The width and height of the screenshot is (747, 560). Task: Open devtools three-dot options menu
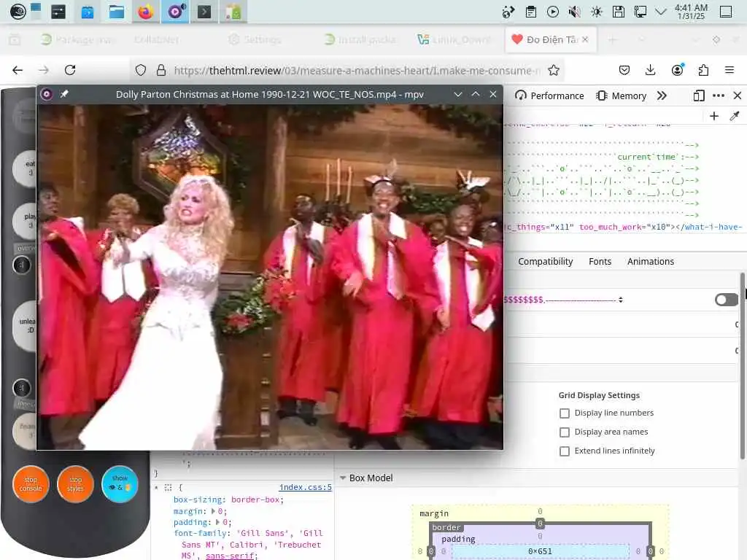pos(719,96)
